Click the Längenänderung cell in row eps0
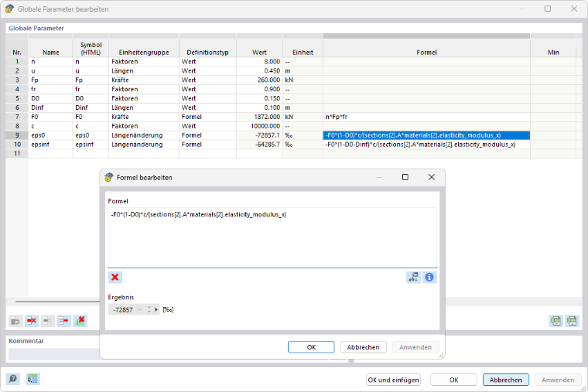This screenshot has width=588, height=392. pos(144,135)
